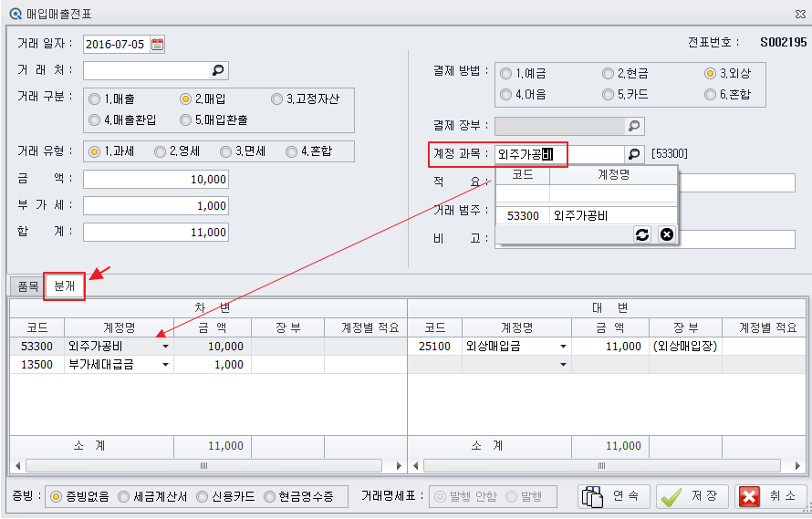Click debit table scroll right arrow
The image size is (812, 519).
[x=399, y=466]
